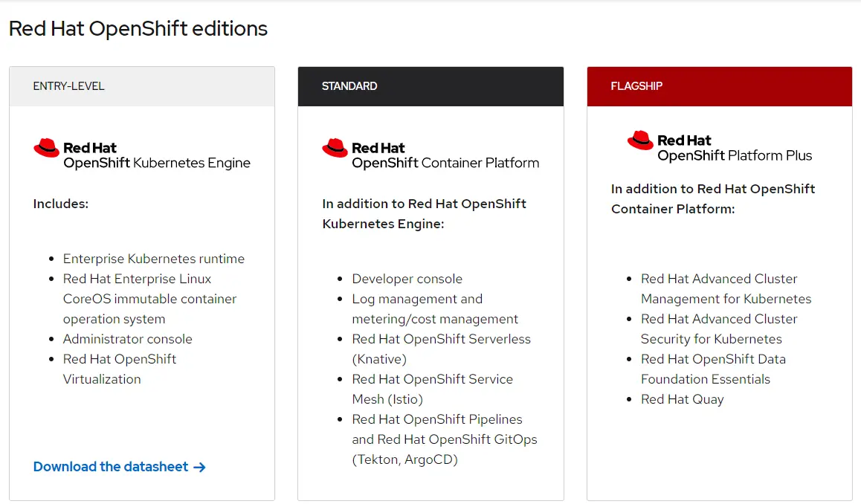The height and width of the screenshot is (504, 861).
Task: Click Advanced Cluster Management for Kubernetes item
Action: (726, 288)
